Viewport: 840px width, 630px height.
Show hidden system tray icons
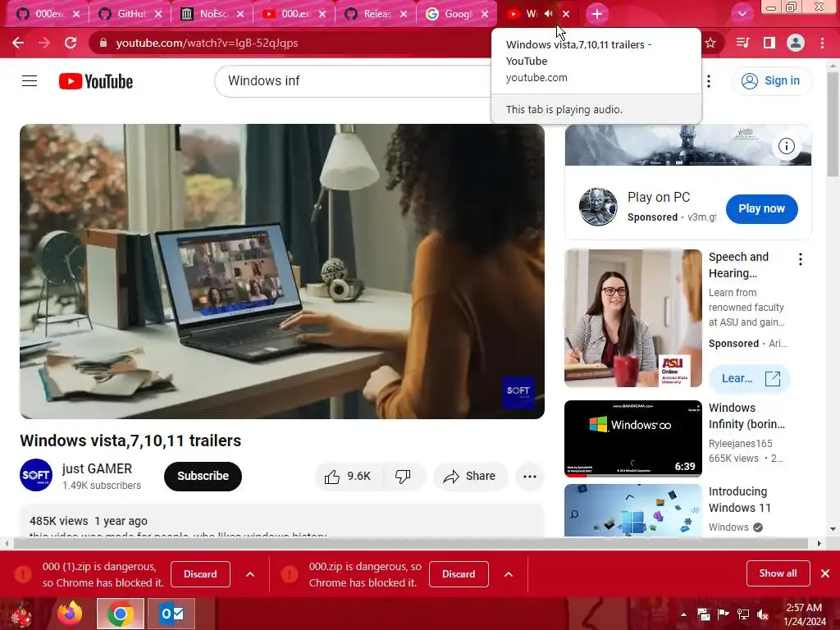coord(683,614)
